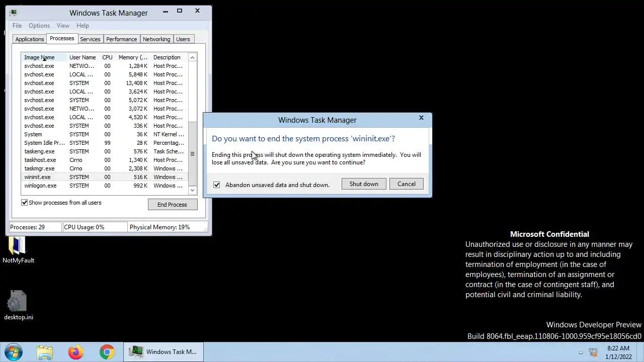Select the taskhost.exe process row
Viewport: 644px width, 362px height.
(x=105, y=160)
